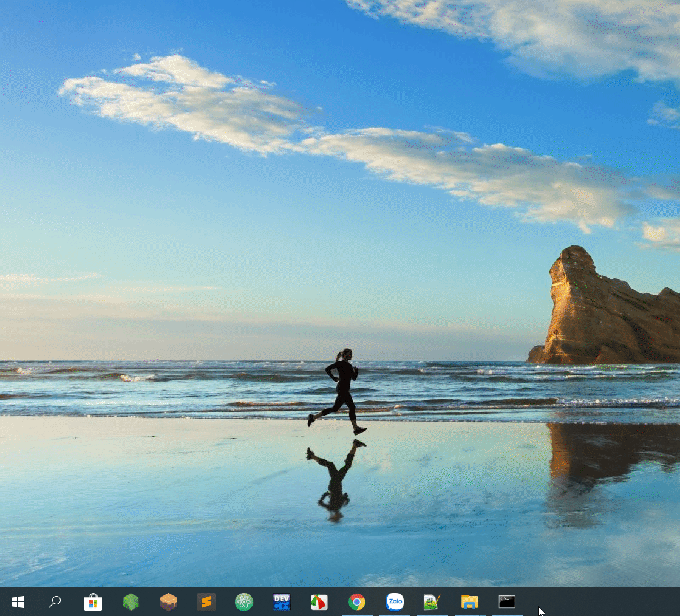Click the runner's reflection on sand
Screen dimensions: 680x616
coord(336,481)
